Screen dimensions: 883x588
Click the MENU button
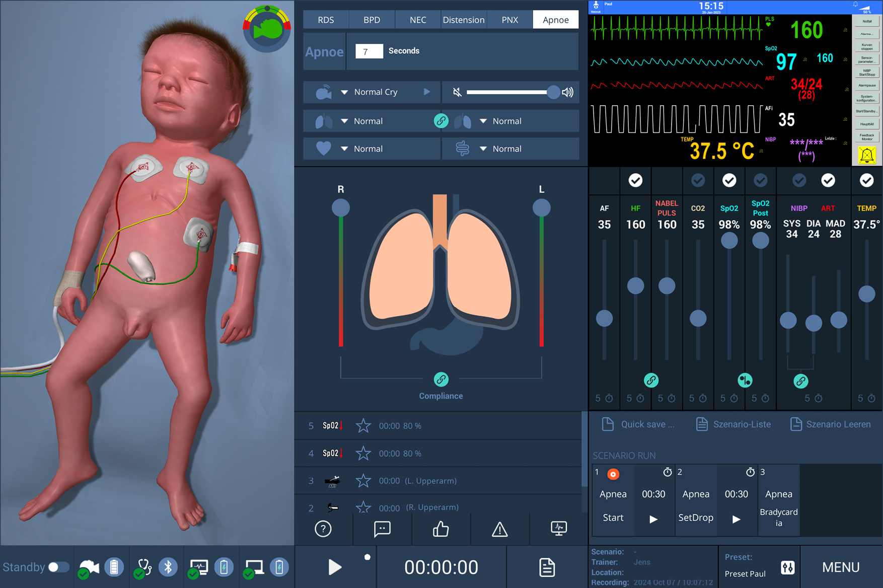(x=840, y=567)
